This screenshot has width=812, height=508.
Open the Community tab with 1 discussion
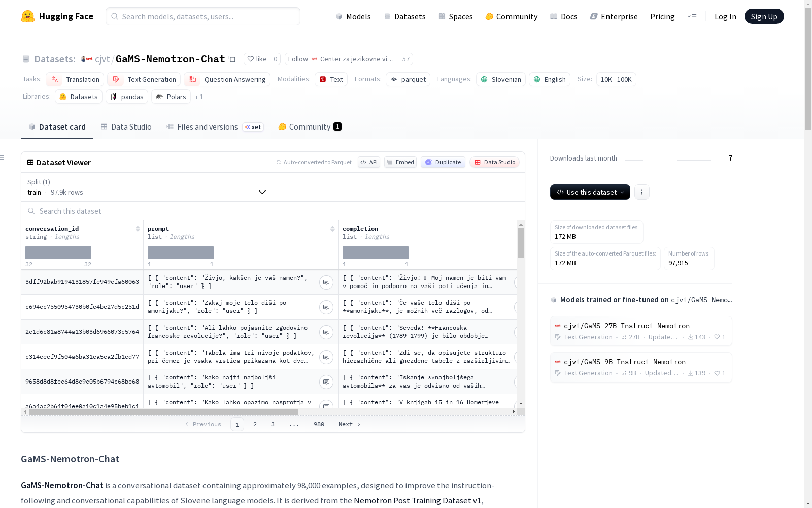310,127
